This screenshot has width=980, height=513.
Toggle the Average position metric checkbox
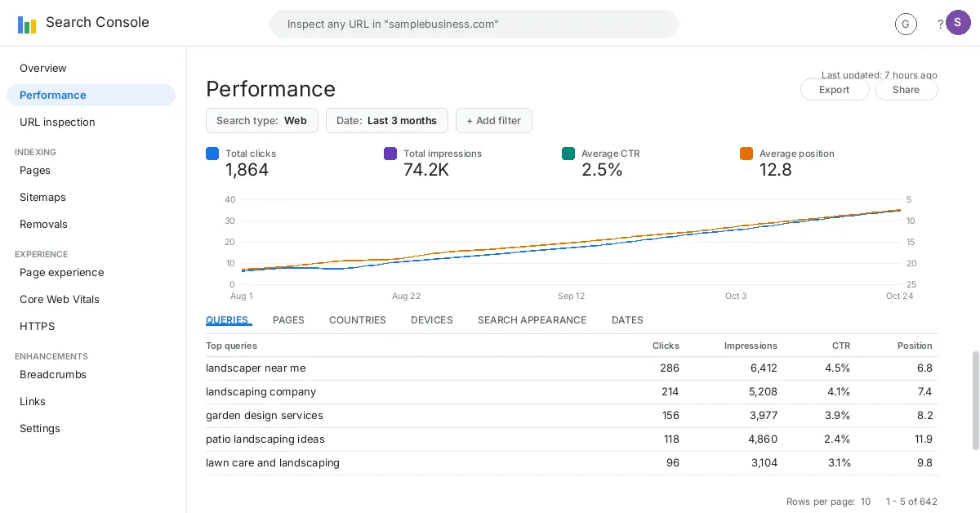(746, 154)
